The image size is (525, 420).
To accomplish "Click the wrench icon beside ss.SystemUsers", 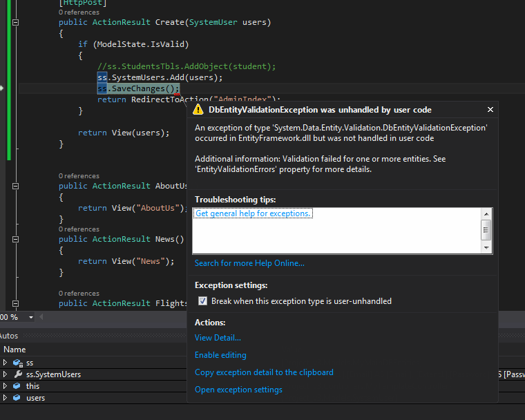I will [18, 374].
